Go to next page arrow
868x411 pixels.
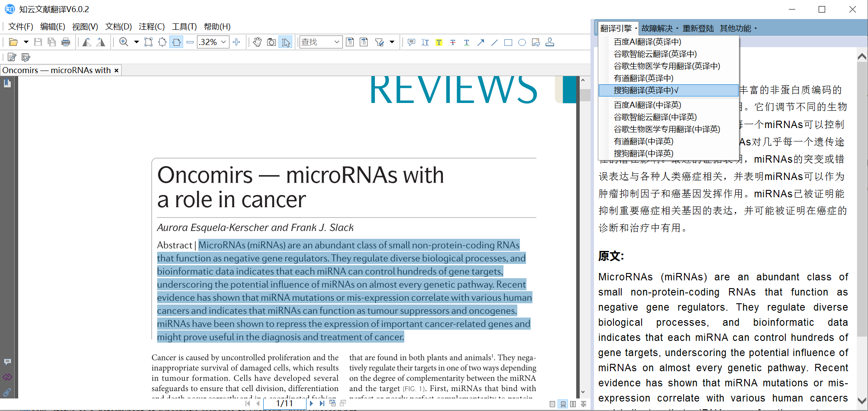[311, 403]
